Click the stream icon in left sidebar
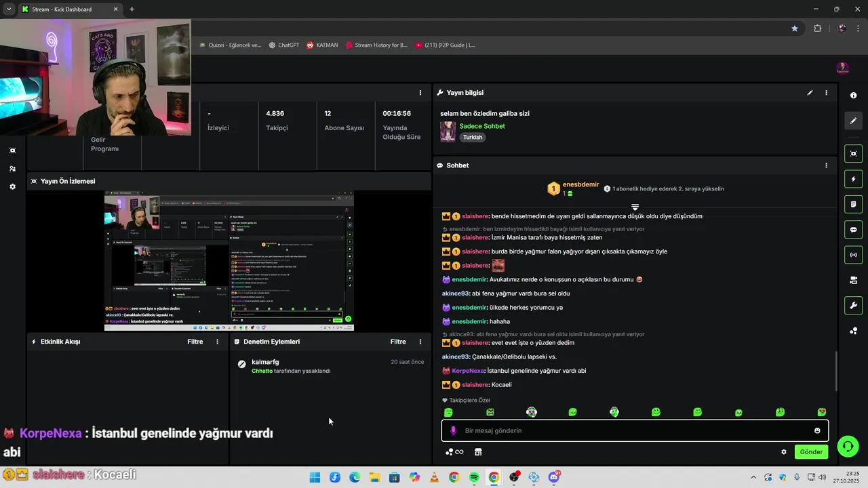The width and height of the screenshot is (868, 488). tap(12, 150)
